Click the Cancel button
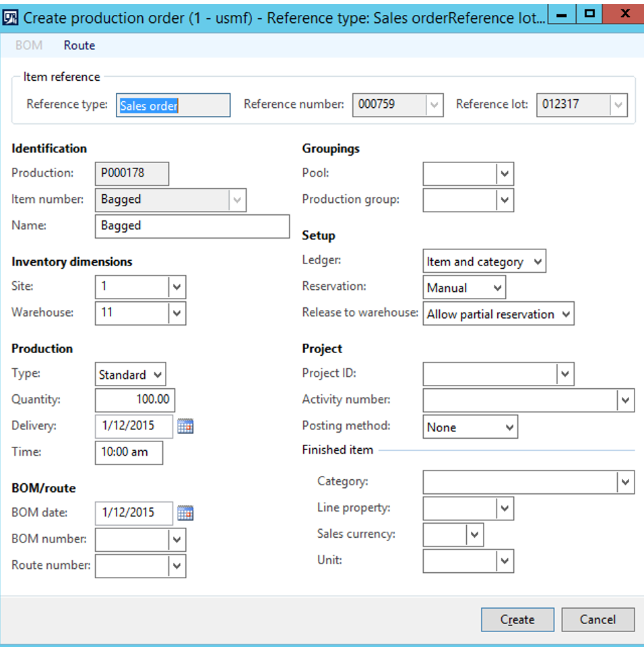This screenshot has width=644, height=647. [x=598, y=619]
